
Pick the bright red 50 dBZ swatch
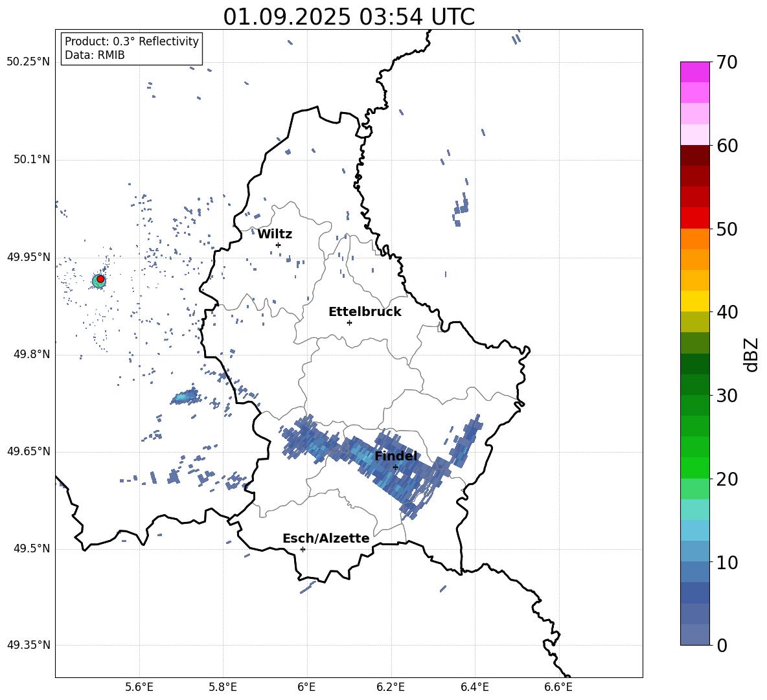pyautogui.click(x=695, y=218)
